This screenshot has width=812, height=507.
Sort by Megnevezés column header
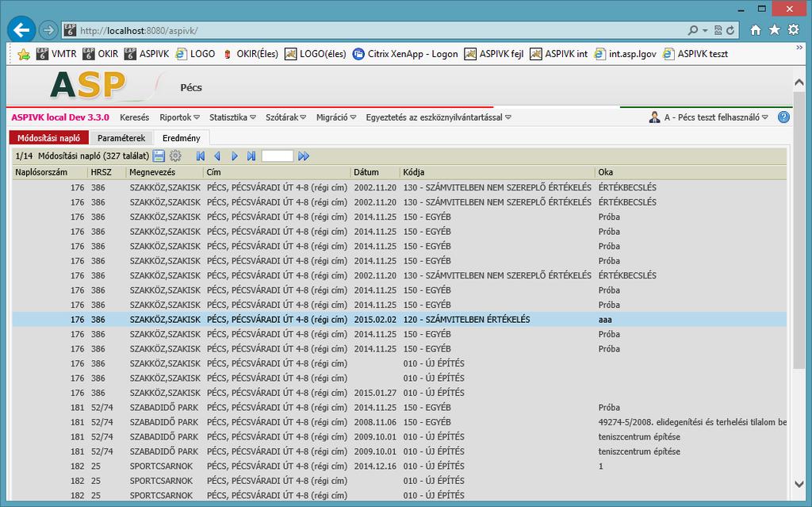(x=165, y=172)
